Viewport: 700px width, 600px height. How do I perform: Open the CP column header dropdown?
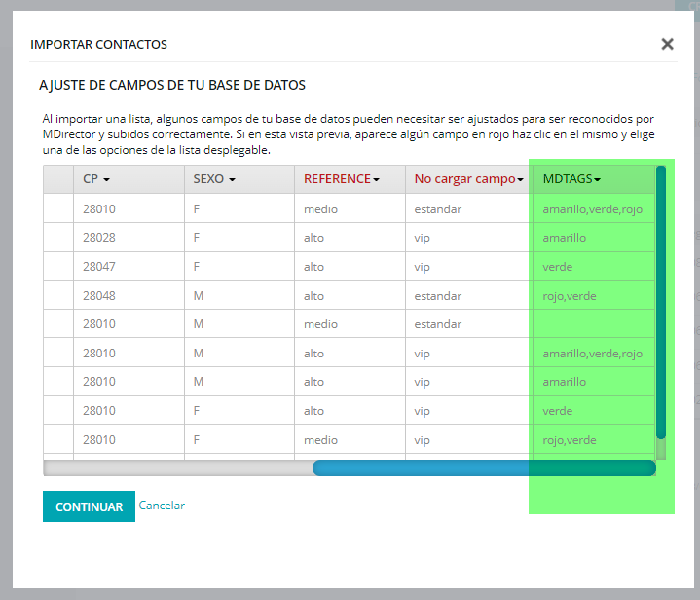click(x=96, y=179)
